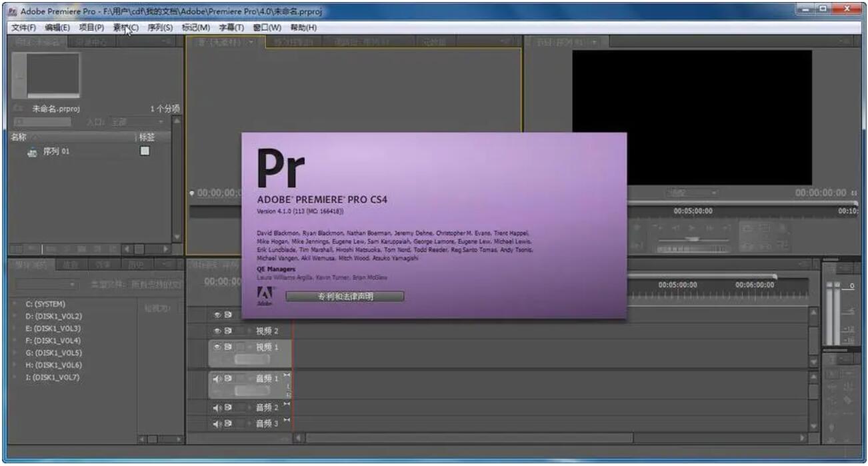Select the H: (DISK1_VOL6) drive
Image resolution: width=868 pixels, height=466 pixels.
[53, 365]
